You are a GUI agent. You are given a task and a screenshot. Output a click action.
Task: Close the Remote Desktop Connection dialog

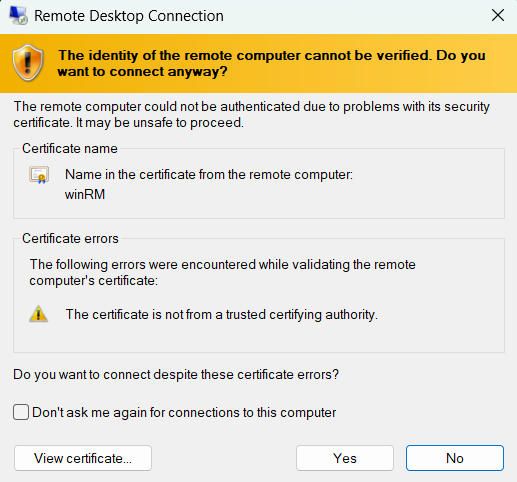(x=498, y=15)
